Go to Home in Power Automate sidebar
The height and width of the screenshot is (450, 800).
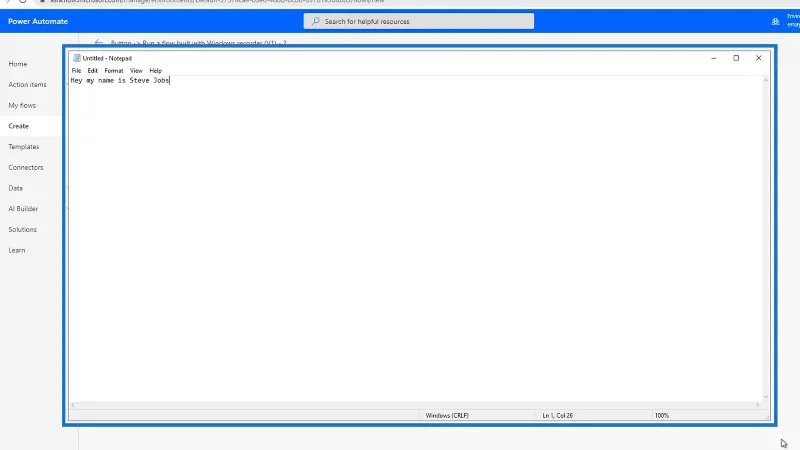pos(18,64)
